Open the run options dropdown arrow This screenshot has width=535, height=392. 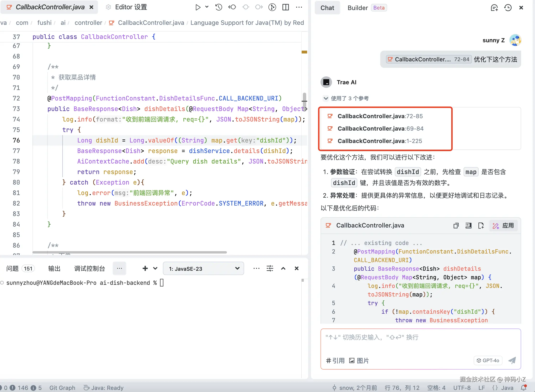tap(207, 7)
